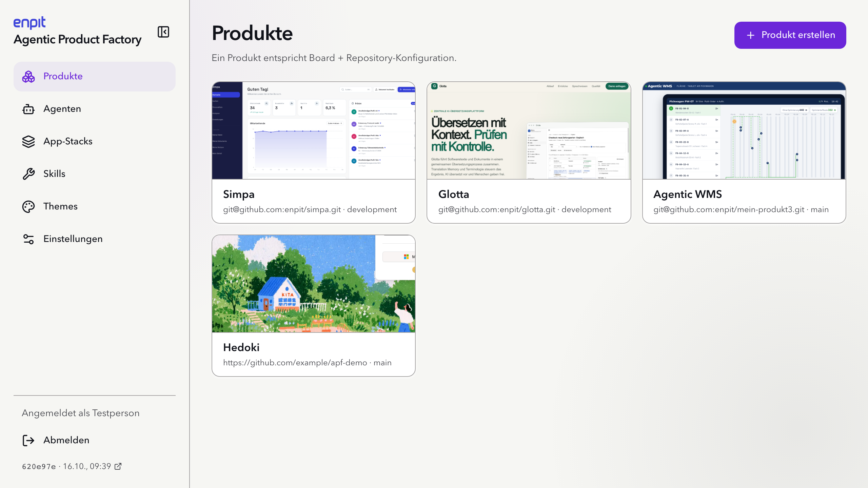Click the Simpa product title
The image size is (868, 488).
click(x=239, y=195)
